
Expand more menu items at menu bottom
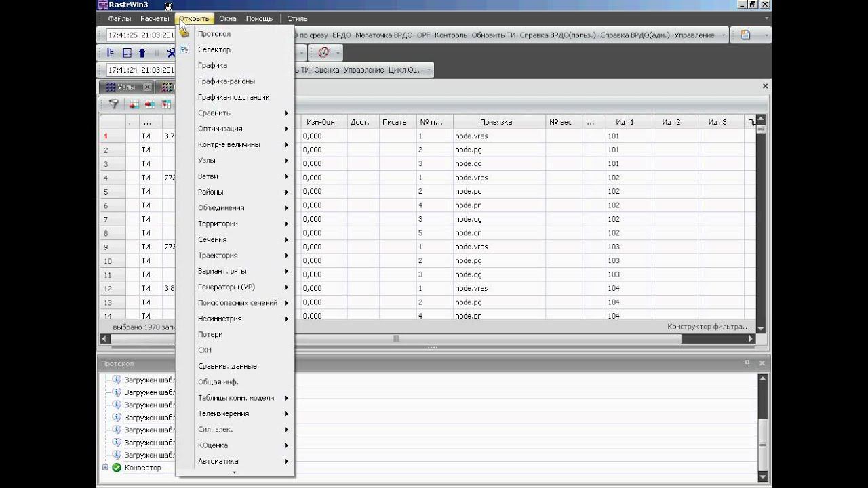click(235, 472)
